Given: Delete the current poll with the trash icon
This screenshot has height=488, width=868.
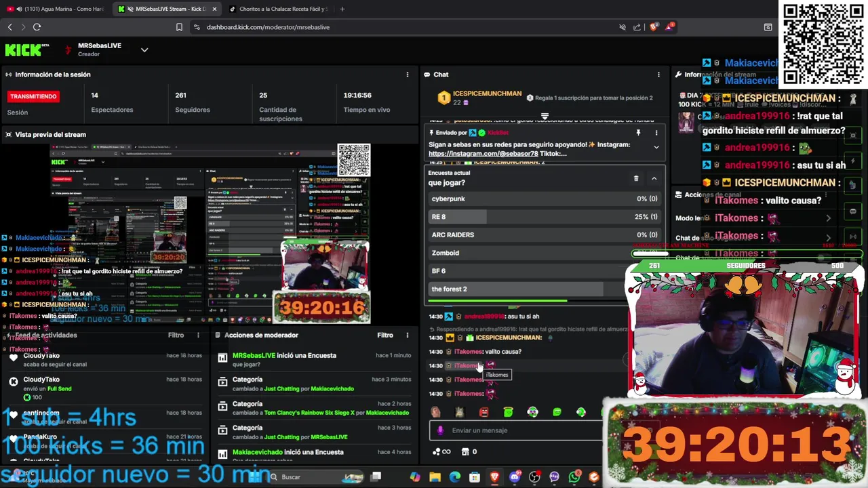Looking at the screenshot, I should (636, 178).
